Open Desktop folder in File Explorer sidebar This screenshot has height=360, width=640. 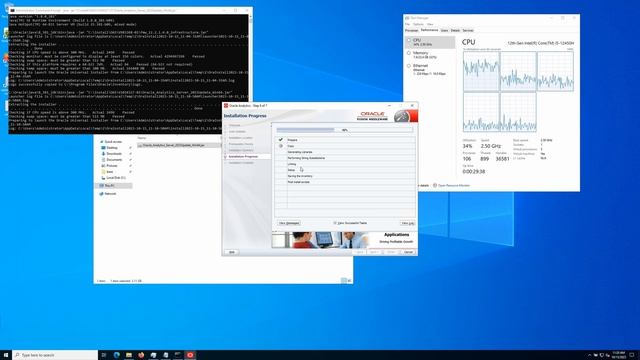point(112,148)
